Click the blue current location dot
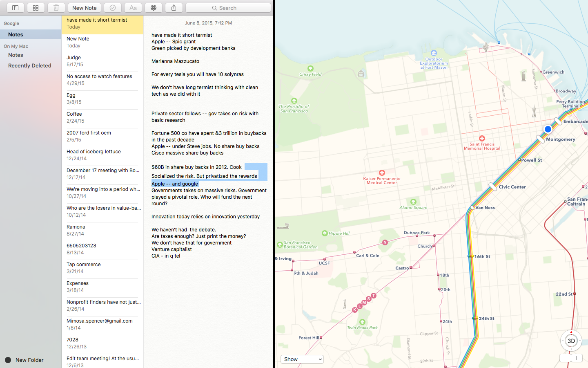This screenshot has width=588, height=368. click(548, 129)
